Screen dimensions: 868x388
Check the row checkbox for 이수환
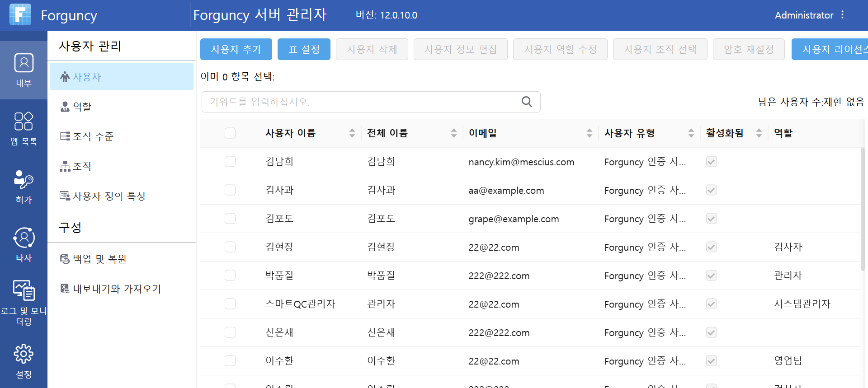click(230, 361)
